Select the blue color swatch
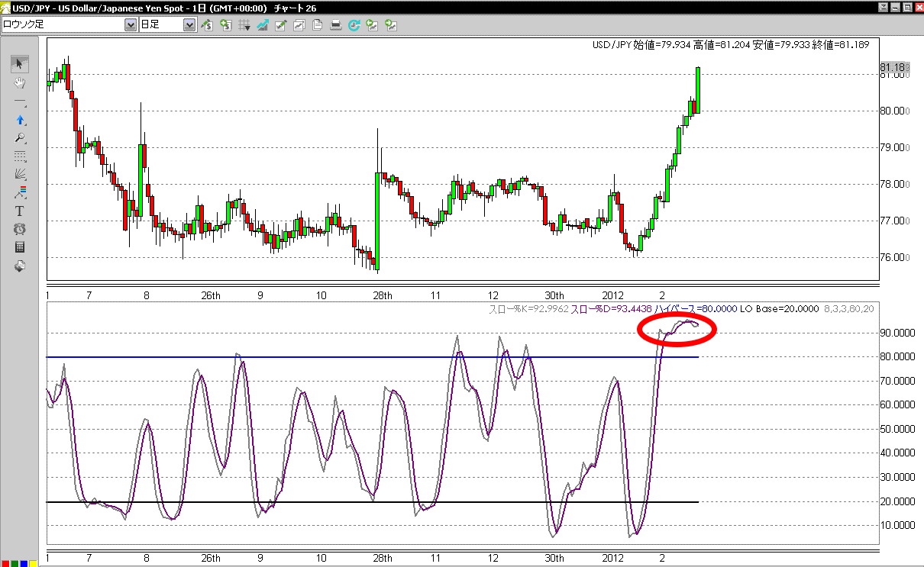The image size is (924, 567). 24,563
